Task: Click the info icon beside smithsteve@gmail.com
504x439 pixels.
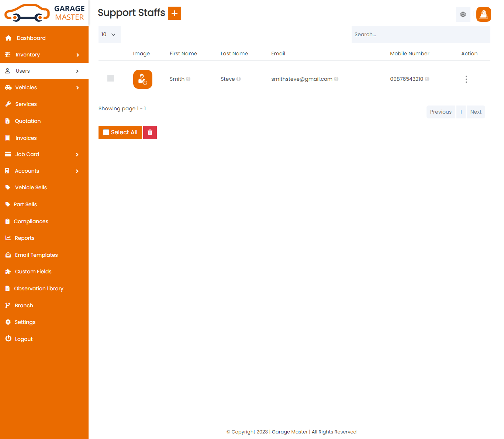Action: coord(336,79)
